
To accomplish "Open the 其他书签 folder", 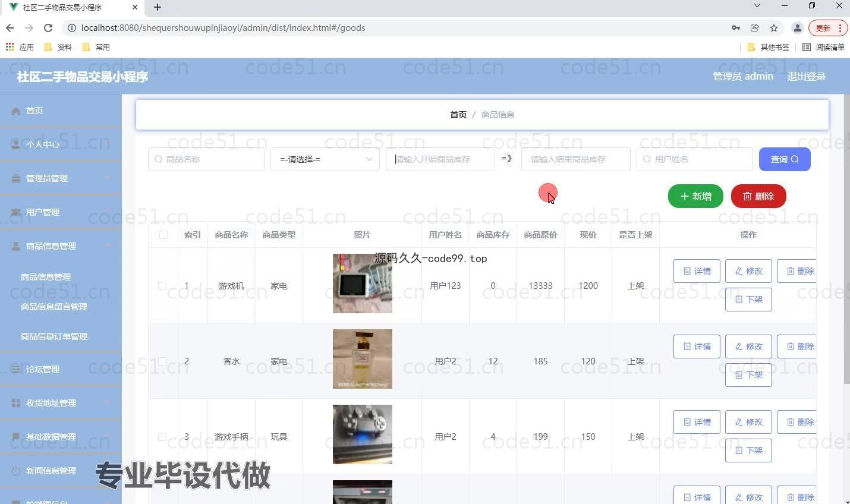I will tap(769, 47).
